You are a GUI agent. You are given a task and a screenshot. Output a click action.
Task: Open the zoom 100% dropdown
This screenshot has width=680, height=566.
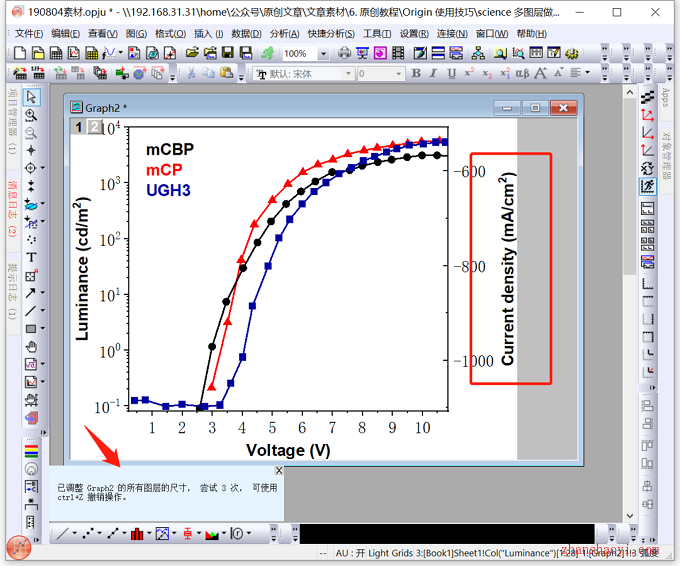point(323,54)
